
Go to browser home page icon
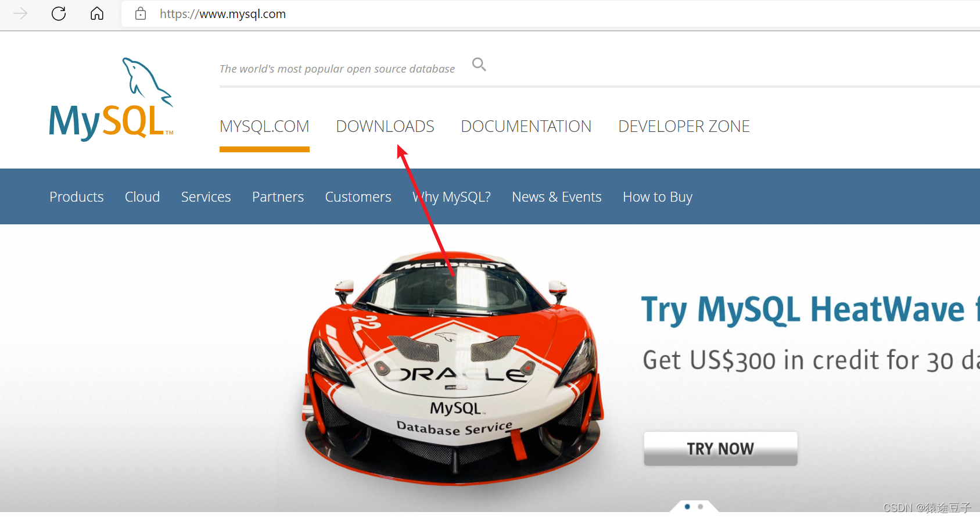(x=97, y=13)
